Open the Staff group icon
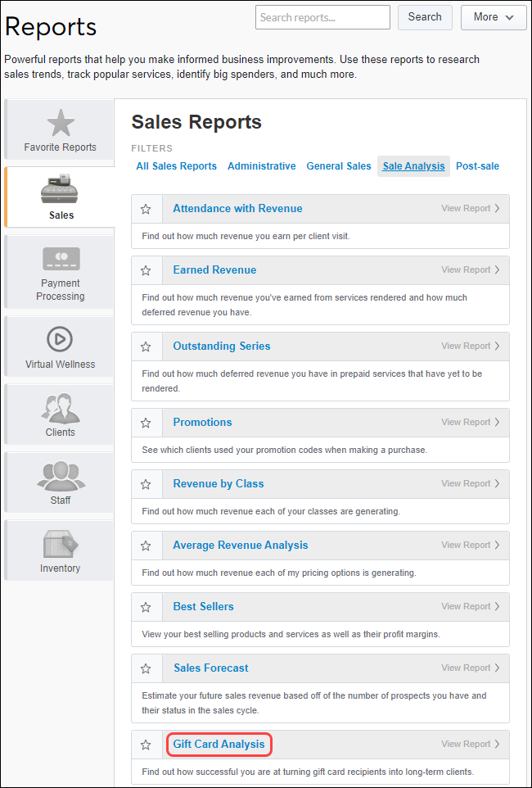This screenshot has width=532, height=788. [x=61, y=476]
